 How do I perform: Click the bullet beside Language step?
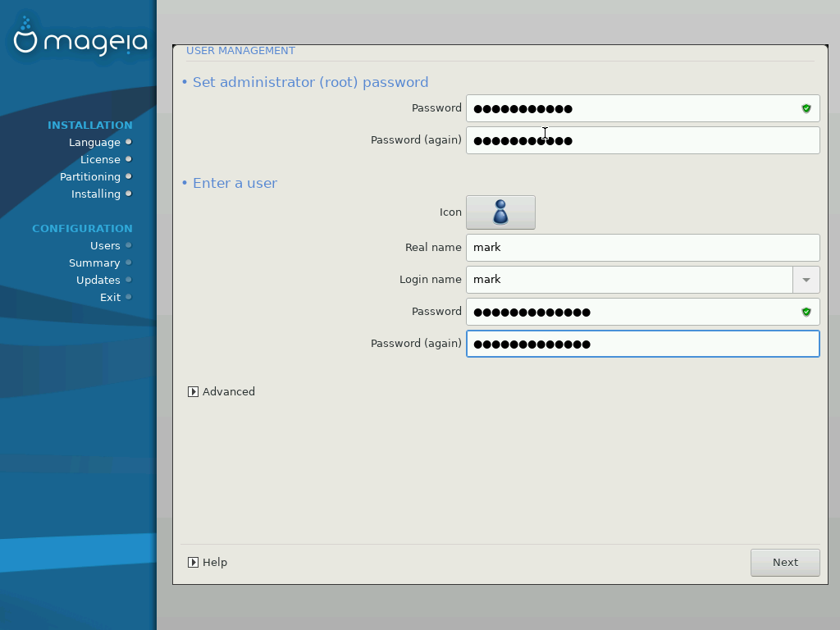point(129,142)
